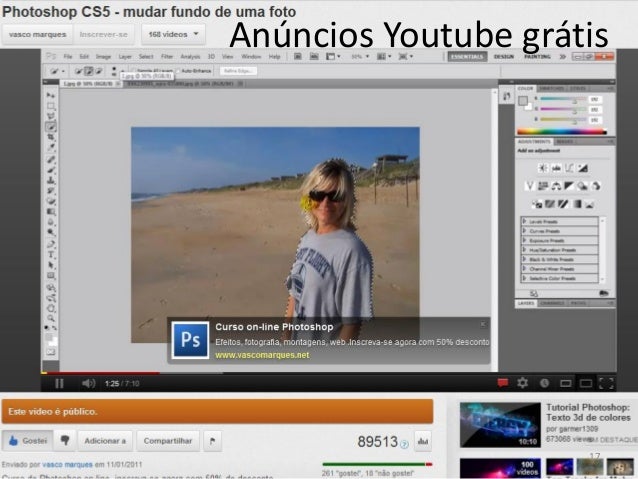The height and width of the screenshot is (479, 638).
Task: Add a Black & White adjustment
Action: [x=569, y=186]
